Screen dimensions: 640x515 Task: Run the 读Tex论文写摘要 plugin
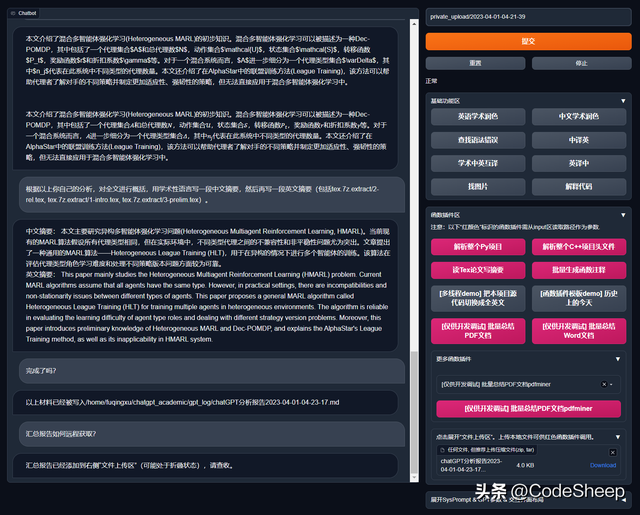click(478, 270)
